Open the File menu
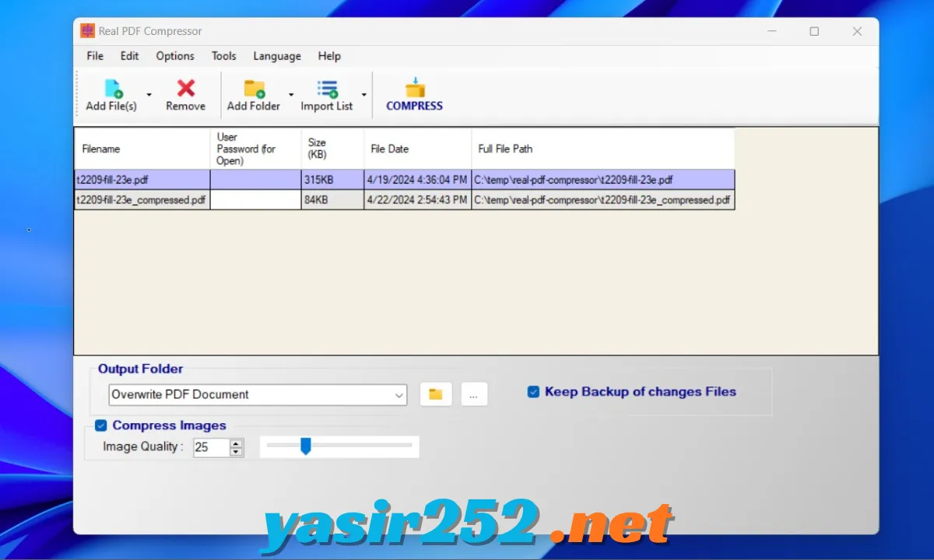The height and width of the screenshot is (560, 934). coord(95,56)
